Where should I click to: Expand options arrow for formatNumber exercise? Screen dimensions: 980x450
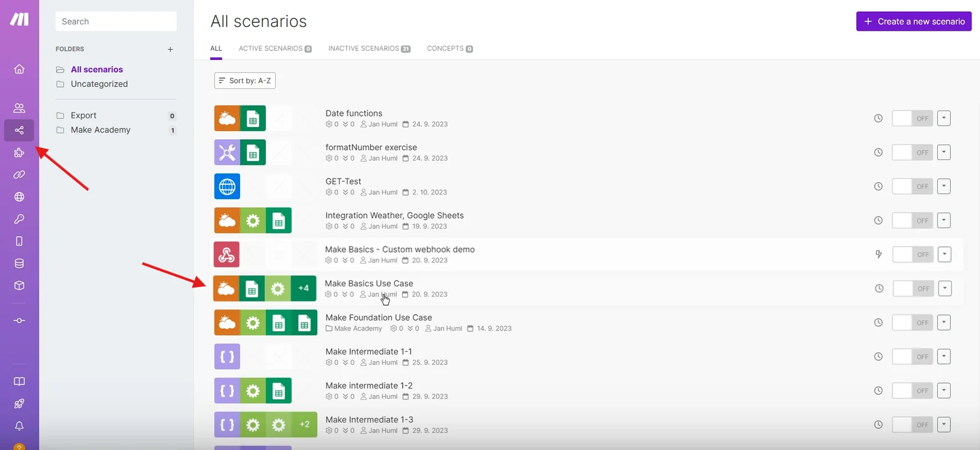point(944,152)
